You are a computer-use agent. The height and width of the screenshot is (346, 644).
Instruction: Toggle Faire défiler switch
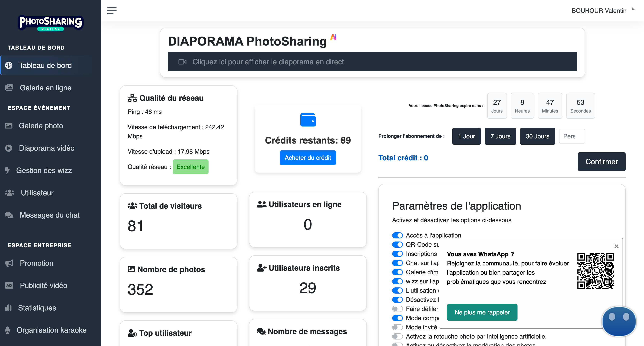[x=397, y=309]
